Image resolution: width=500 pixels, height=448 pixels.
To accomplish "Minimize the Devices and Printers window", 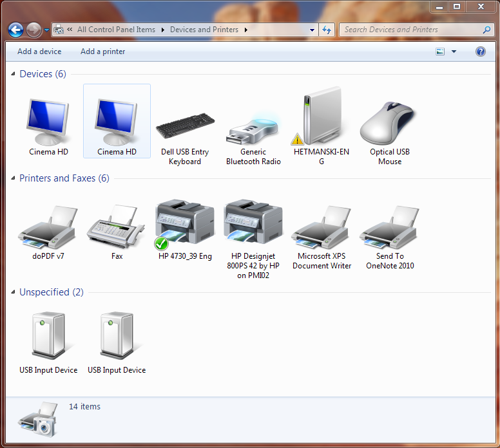I will point(439,6).
